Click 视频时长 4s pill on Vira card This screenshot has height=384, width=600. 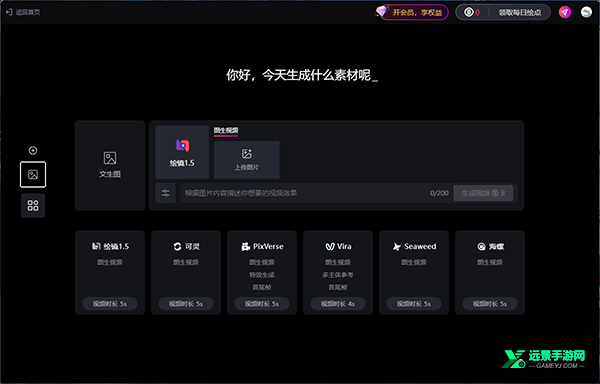point(338,304)
